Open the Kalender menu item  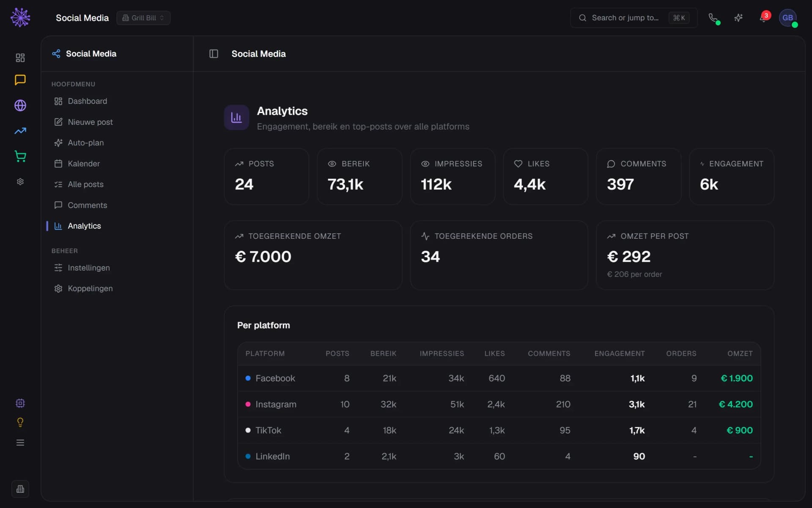tap(117, 163)
